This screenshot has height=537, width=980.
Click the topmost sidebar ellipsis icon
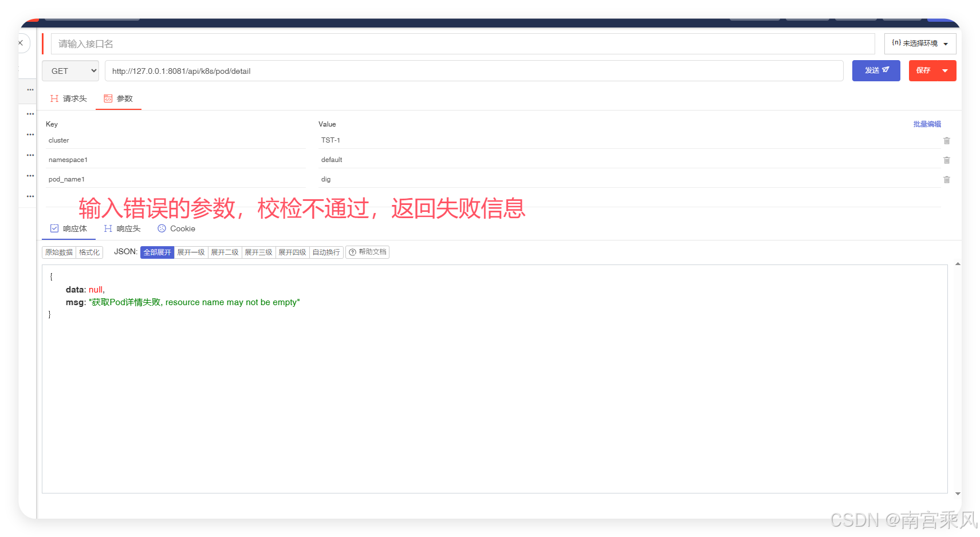(30, 90)
